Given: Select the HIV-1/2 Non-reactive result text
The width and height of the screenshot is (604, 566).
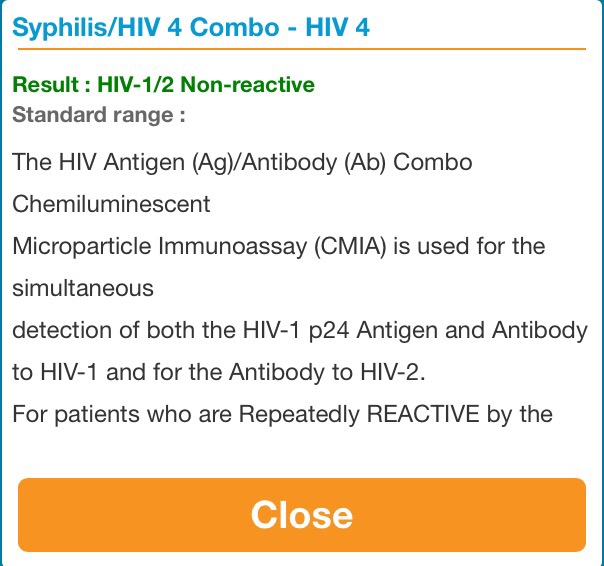Looking at the screenshot, I should pyautogui.click(x=206, y=84).
